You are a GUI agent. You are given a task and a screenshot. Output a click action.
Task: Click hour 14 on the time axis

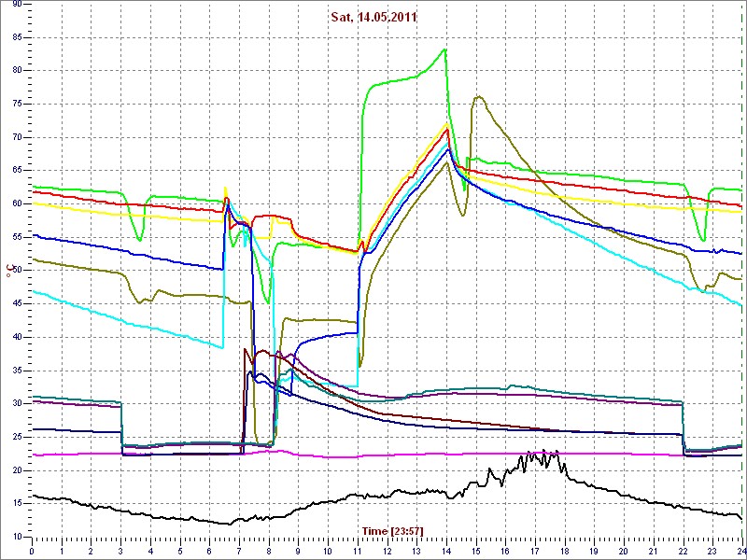point(446,551)
